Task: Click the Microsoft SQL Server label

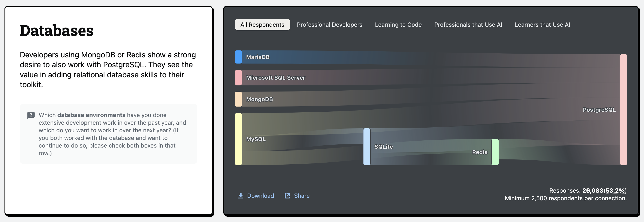Action: click(275, 78)
